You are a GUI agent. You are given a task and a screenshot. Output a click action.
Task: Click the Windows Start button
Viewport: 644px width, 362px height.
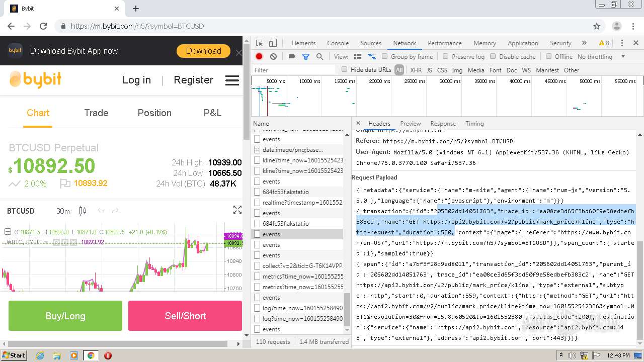(14, 355)
